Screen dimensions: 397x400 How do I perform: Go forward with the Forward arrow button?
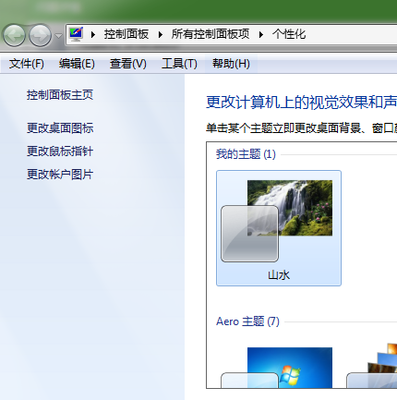(40, 35)
